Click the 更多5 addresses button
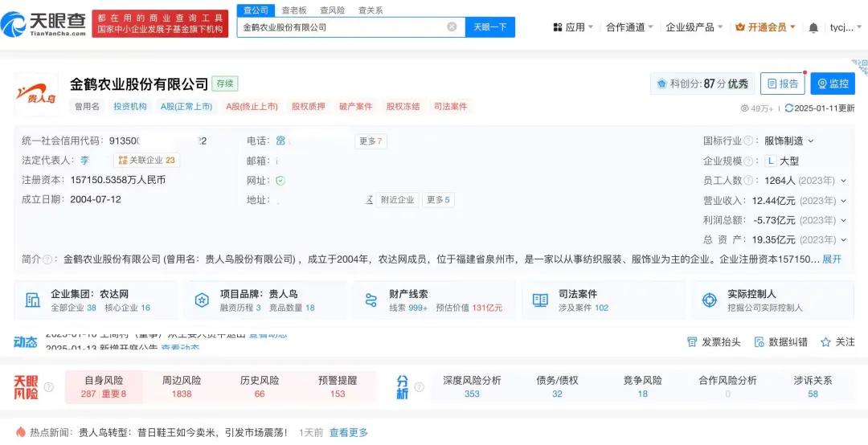The width and height of the screenshot is (868, 445). [x=439, y=200]
